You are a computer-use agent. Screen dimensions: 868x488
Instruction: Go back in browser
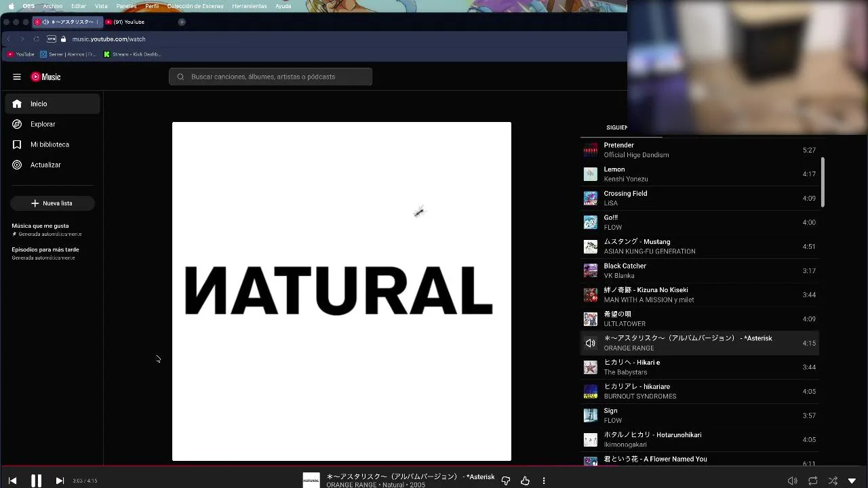tap(9, 39)
